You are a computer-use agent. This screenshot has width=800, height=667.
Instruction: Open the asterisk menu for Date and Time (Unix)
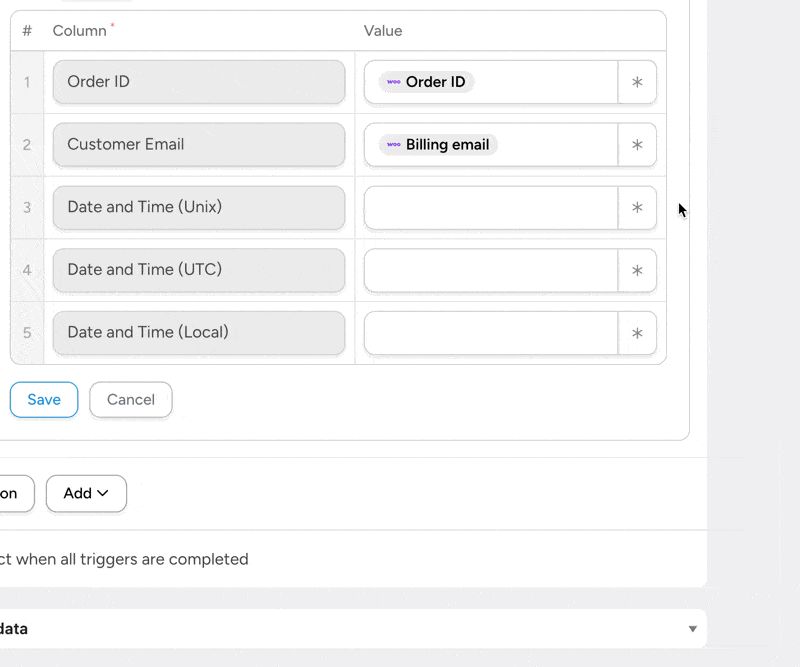tap(637, 208)
